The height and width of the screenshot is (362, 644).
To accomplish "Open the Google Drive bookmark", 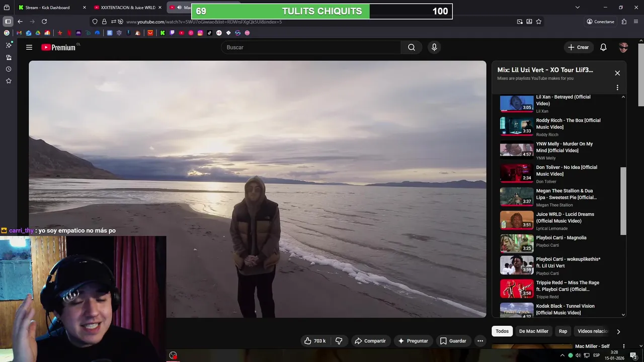I will click(x=38, y=33).
